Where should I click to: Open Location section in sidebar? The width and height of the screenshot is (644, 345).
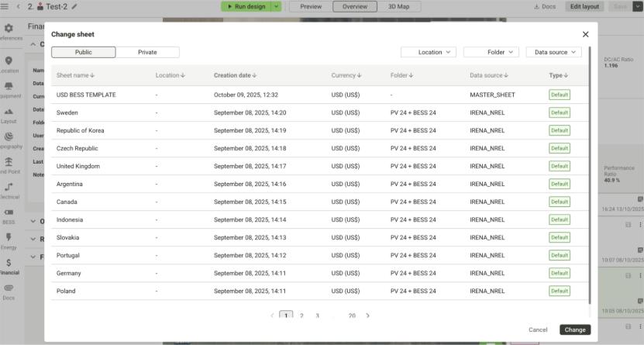pos(9,65)
